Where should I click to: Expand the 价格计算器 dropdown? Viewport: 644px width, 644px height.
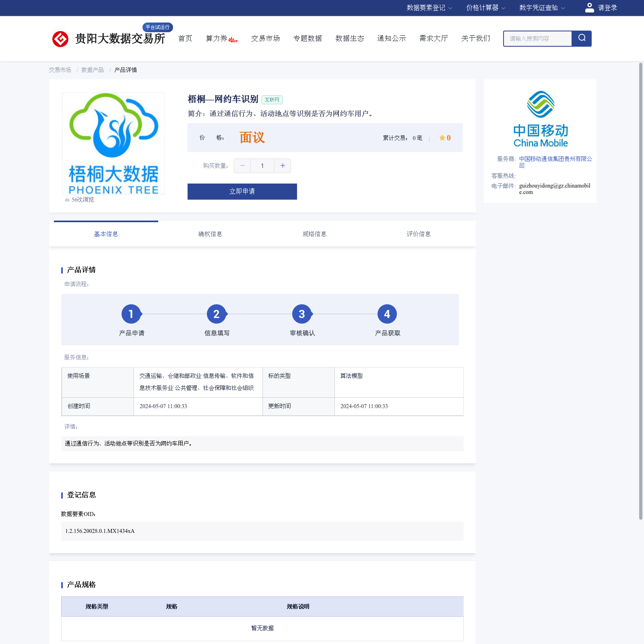(485, 8)
